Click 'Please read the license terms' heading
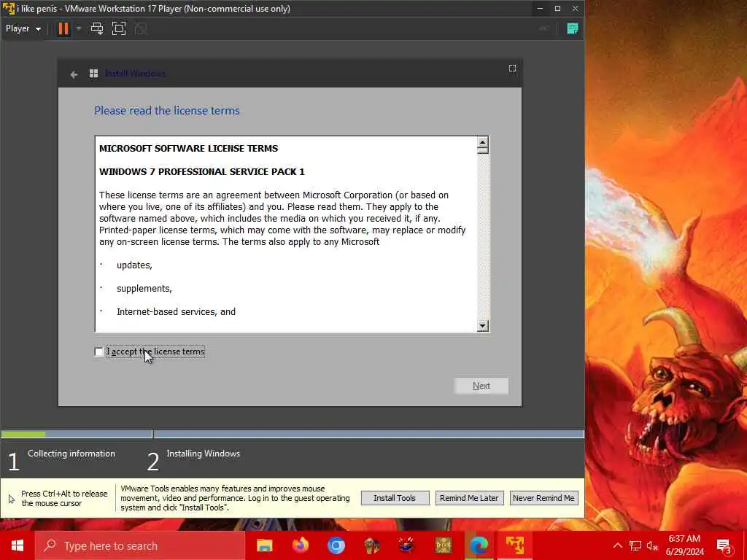The image size is (747, 560). point(167,111)
